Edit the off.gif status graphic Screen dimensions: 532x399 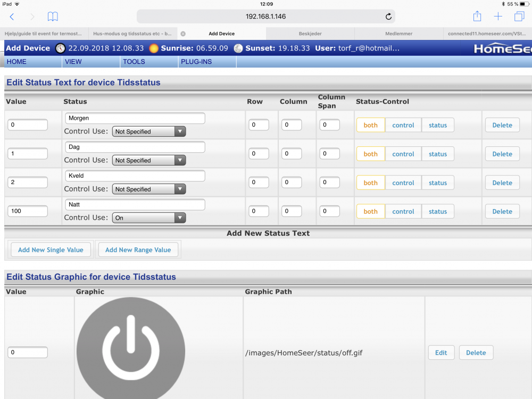(x=441, y=352)
